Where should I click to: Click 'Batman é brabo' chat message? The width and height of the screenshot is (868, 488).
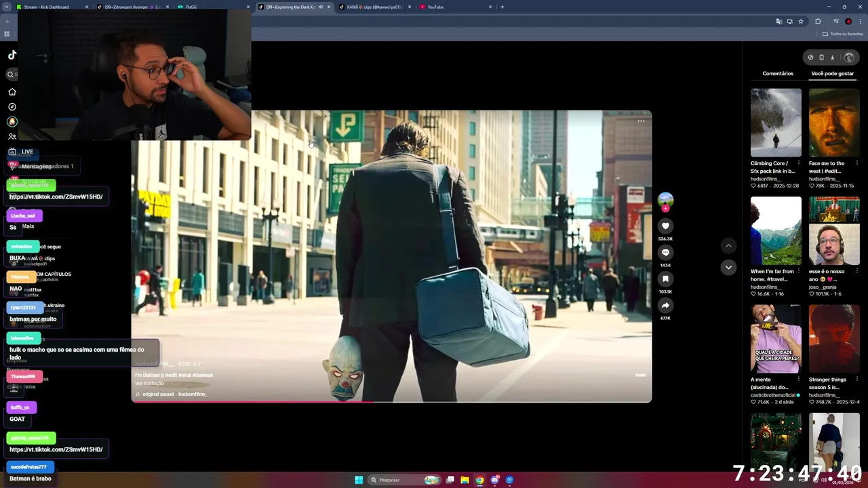(x=31, y=479)
